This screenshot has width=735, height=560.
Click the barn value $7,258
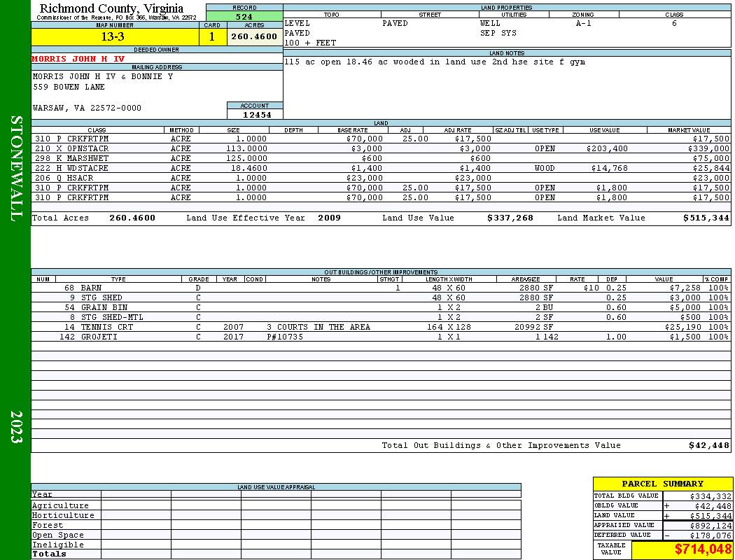tap(685, 288)
